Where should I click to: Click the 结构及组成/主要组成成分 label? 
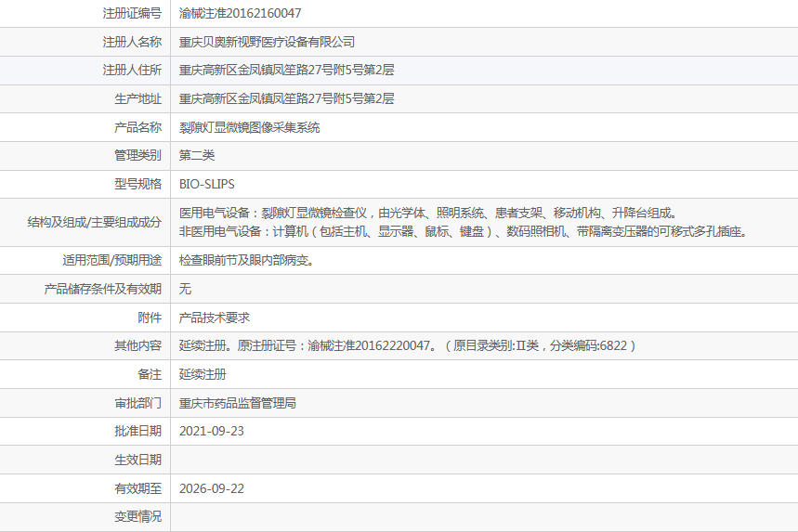(95, 222)
